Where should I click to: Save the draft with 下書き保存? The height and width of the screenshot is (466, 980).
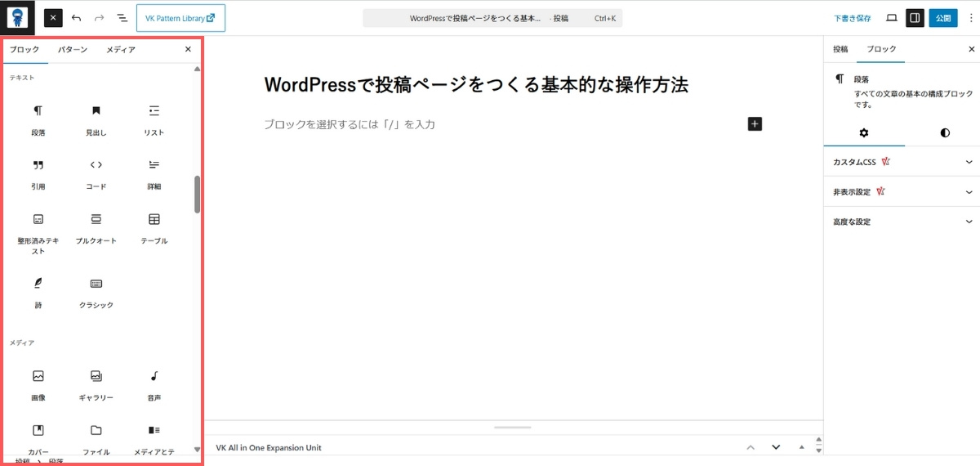click(852, 18)
